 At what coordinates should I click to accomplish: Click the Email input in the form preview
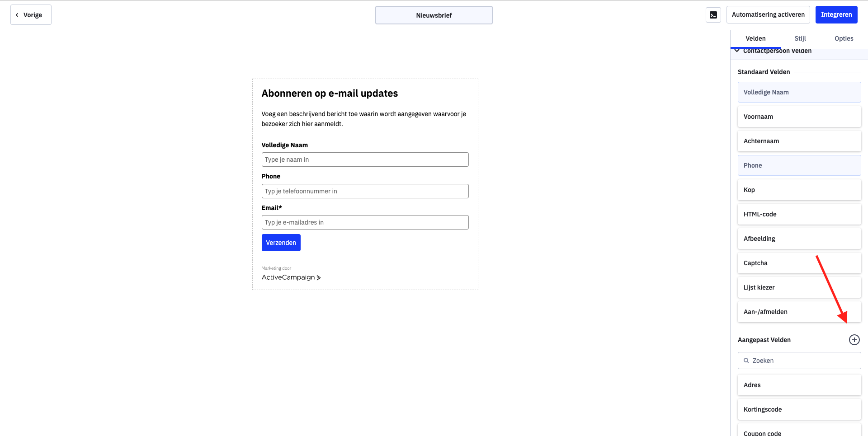click(365, 222)
